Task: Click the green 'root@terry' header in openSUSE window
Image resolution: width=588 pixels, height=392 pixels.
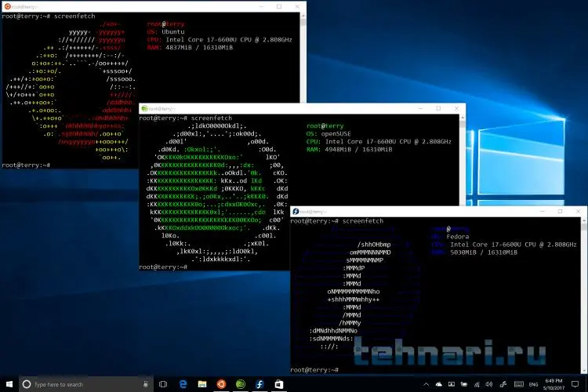Action: click(325, 125)
